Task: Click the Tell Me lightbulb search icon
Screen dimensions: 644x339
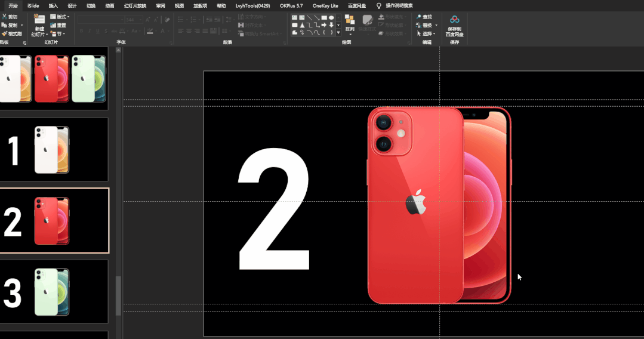Action: coord(378,6)
